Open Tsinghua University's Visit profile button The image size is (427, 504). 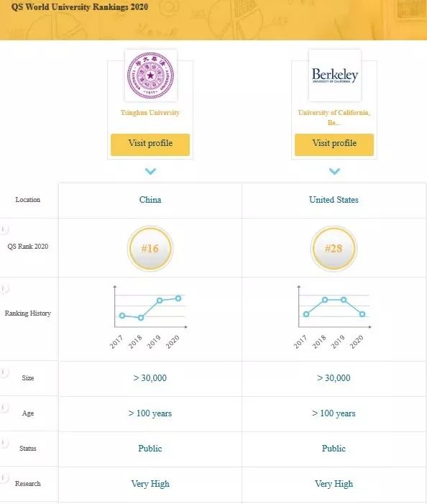150,145
